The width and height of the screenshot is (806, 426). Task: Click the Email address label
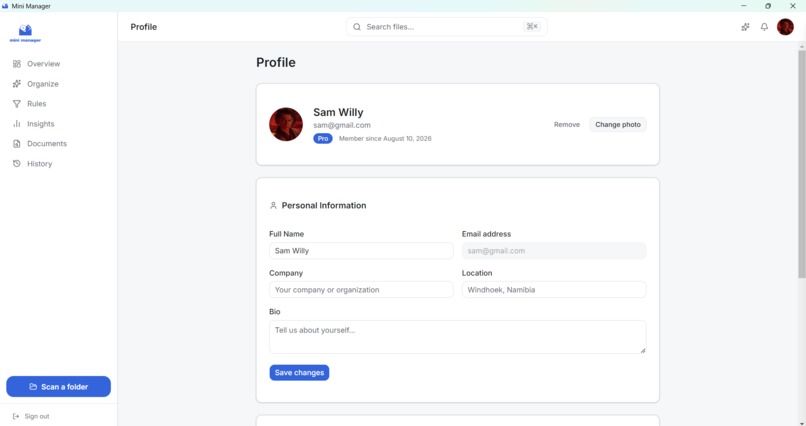click(x=486, y=234)
